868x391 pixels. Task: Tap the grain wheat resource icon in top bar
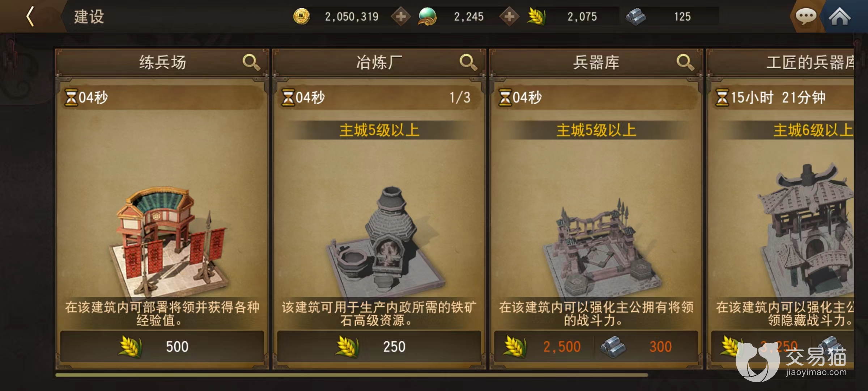coord(536,17)
